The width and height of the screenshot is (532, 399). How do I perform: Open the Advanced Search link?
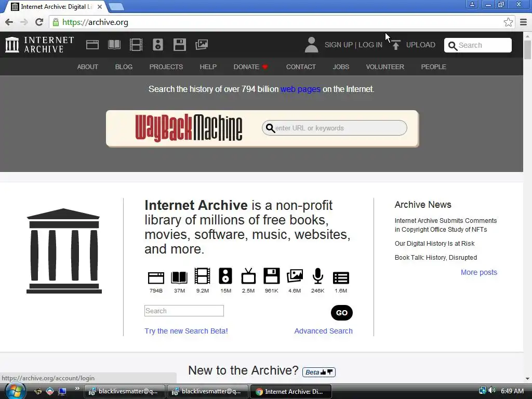(x=323, y=331)
